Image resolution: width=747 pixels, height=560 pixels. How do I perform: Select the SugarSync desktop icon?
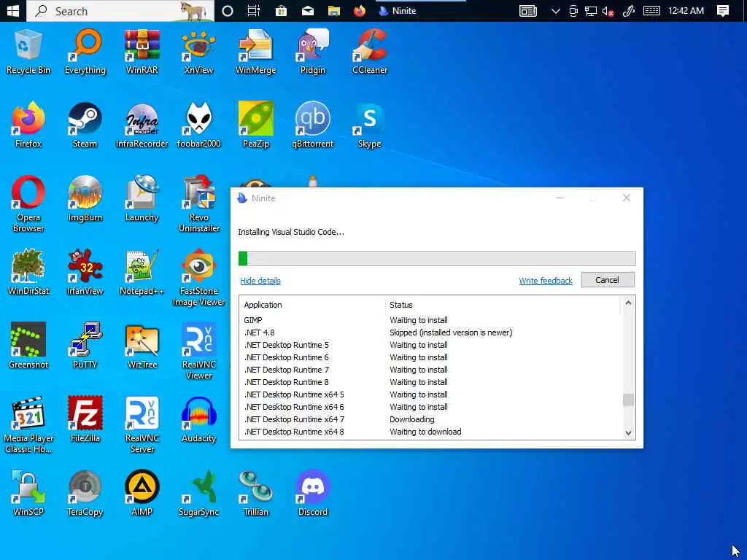click(198, 494)
